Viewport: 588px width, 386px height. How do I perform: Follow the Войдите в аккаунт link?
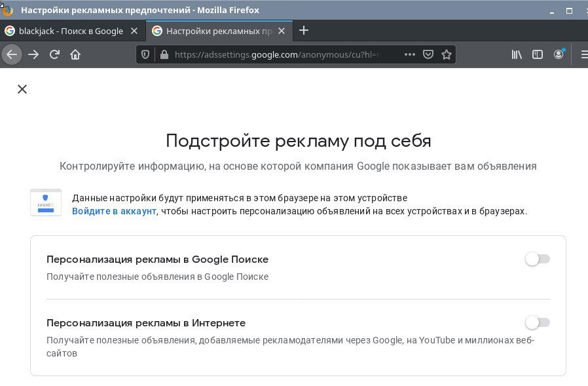coord(114,211)
